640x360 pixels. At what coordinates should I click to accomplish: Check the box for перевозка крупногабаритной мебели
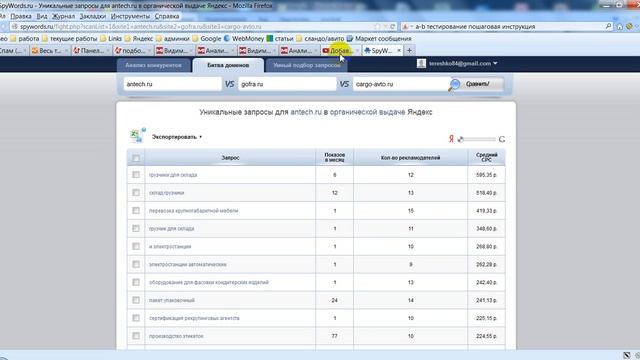tap(136, 211)
